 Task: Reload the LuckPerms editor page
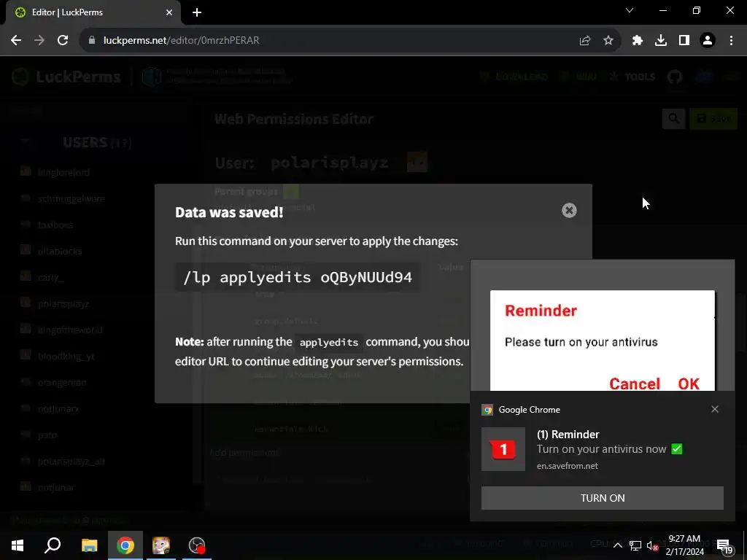[x=63, y=41]
